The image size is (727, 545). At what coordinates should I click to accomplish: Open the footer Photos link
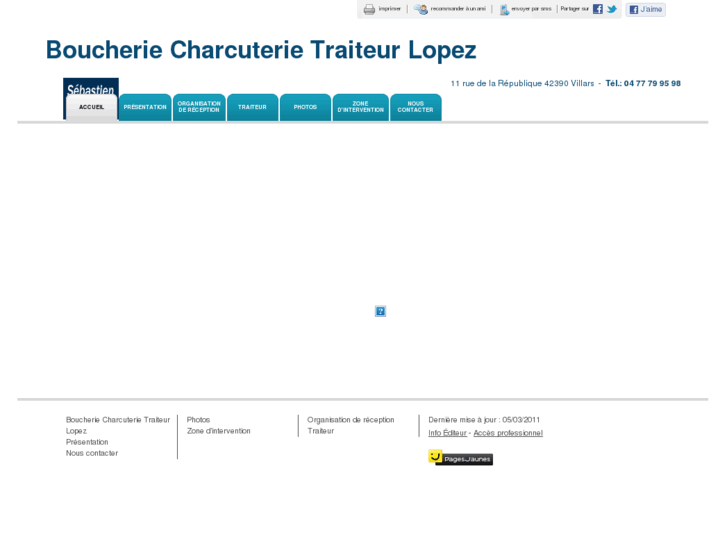(198, 420)
